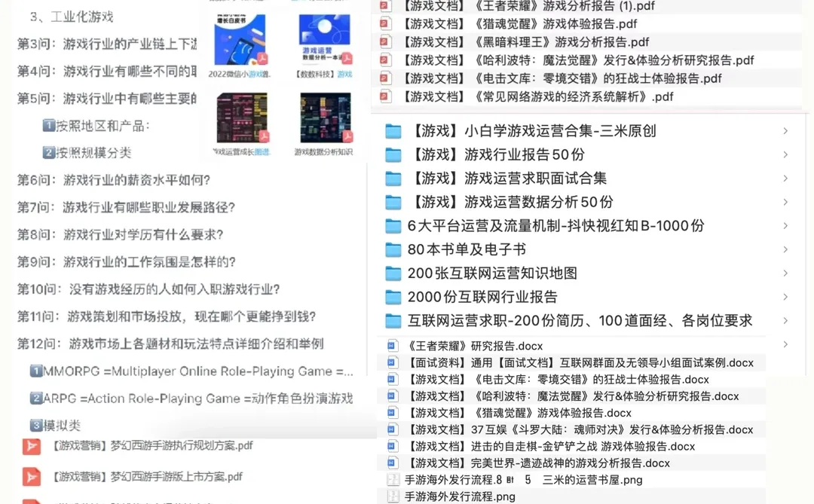Screen dimensions: 814x504
Task: Expand the 游戏行业报告50份 folder chevron
Action: pos(785,154)
